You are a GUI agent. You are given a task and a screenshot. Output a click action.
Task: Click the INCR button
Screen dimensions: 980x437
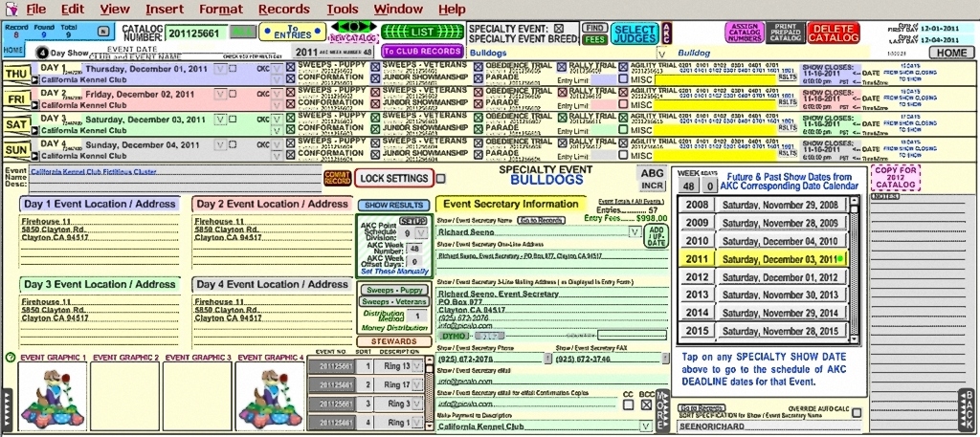pyautogui.click(x=651, y=186)
